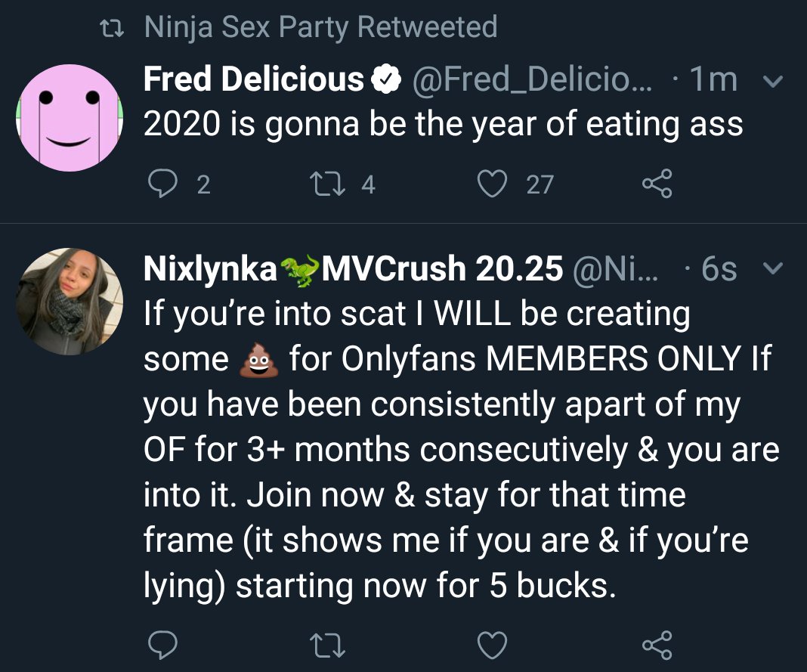Click the 6s timestamp on Nixlynka's tweet
807x672 pixels.
point(719,269)
